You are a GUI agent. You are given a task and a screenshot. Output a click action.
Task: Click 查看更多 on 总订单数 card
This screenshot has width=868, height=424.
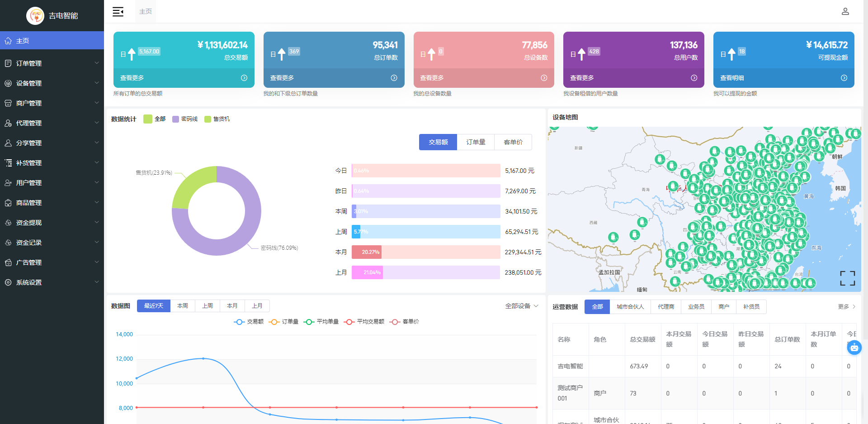click(x=282, y=78)
